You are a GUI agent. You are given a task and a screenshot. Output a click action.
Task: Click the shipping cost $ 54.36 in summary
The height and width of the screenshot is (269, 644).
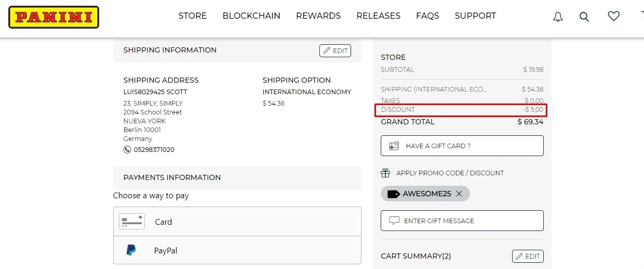[x=533, y=89]
